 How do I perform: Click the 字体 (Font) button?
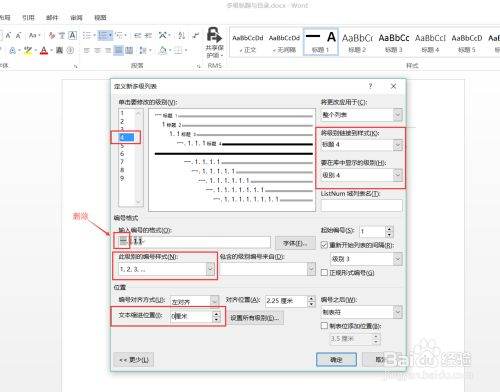click(x=295, y=243)
